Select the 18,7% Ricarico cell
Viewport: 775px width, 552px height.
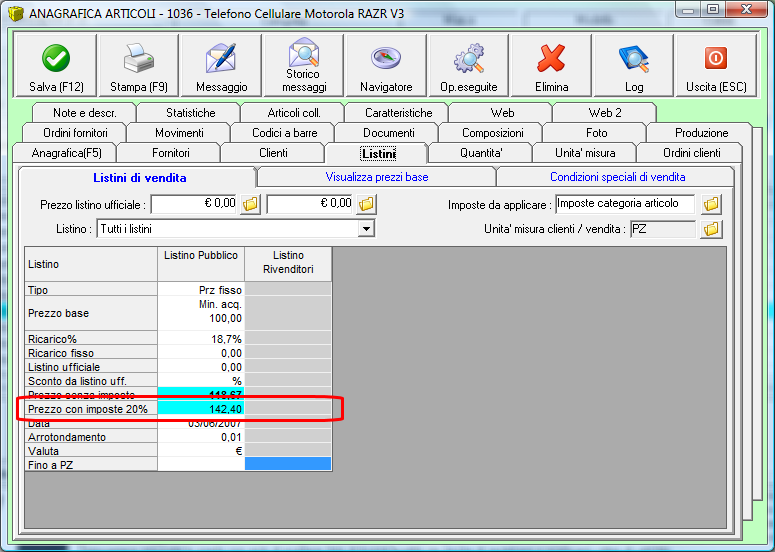point(201,339)
